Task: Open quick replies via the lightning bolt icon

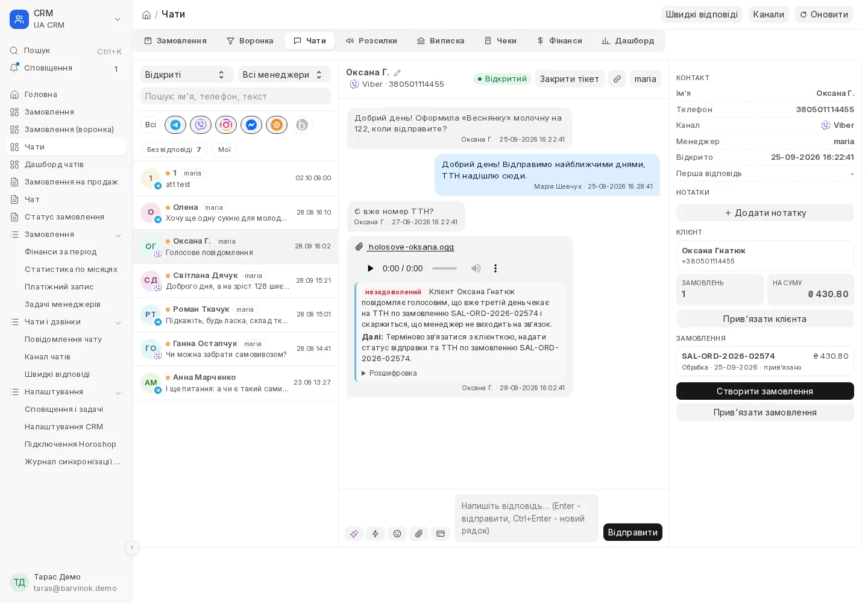Action: (376, 534)
